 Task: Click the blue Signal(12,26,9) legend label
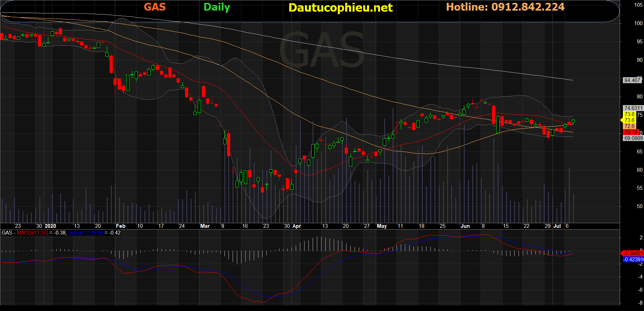(x=86, y=233)
